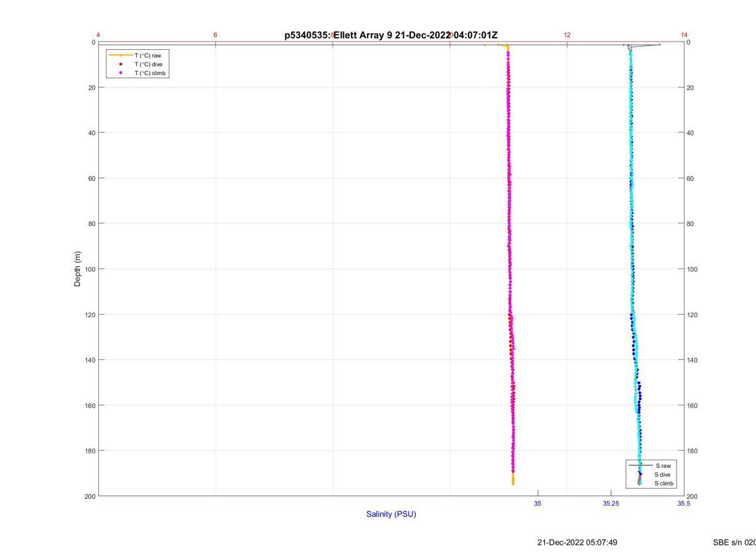Click the blue salinity tick label 35.25

click(611, 503)
